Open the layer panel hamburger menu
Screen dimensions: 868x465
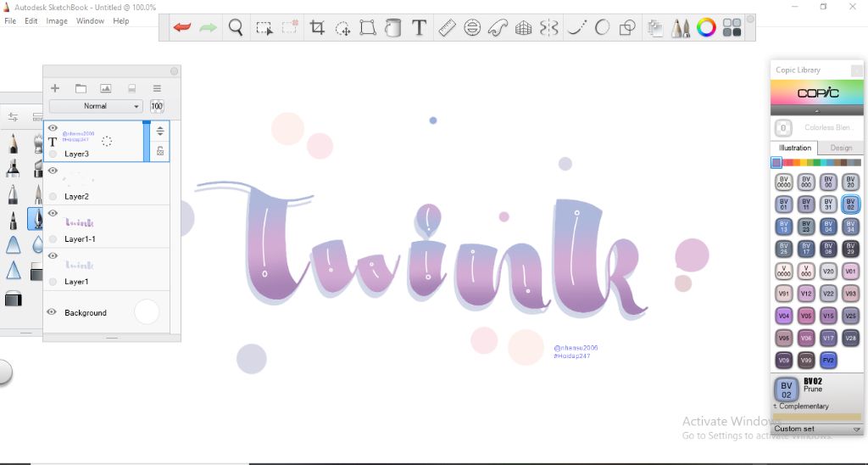[157, 88]
